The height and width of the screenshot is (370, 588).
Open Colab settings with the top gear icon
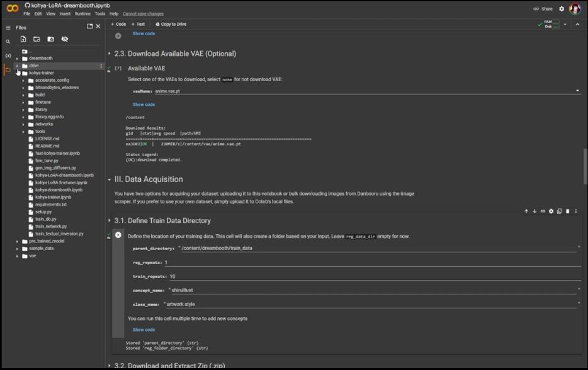click(x=562, y=9)
